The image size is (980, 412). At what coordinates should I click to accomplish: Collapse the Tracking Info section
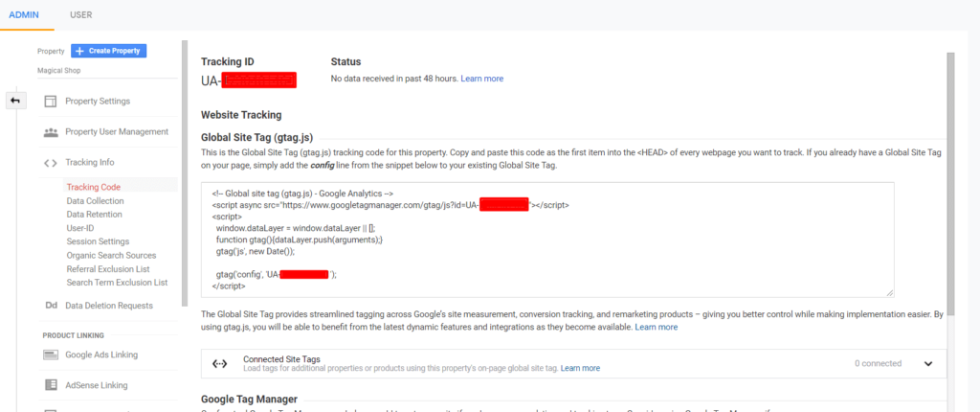[x=90, y=162]
